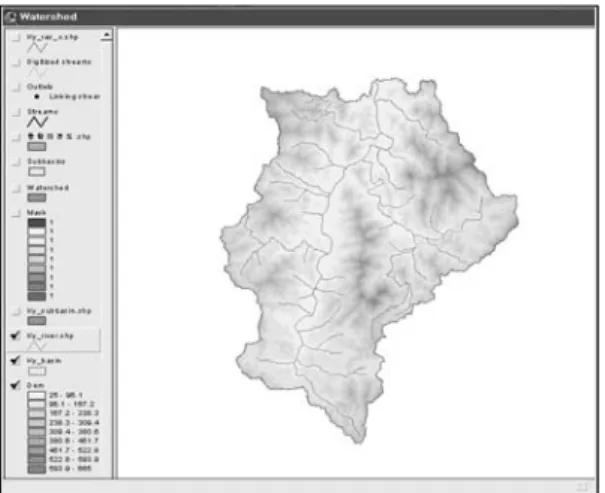Viewport: 605px width, 493px height.
Task: Enable the Streams layer checkbox
Action: (16, 112)
